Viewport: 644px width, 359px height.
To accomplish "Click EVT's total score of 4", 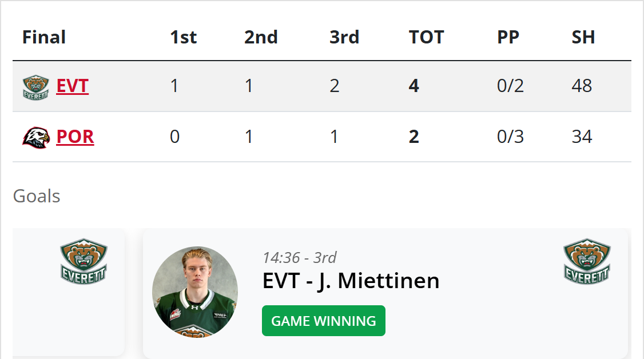I will coord(414,86).
